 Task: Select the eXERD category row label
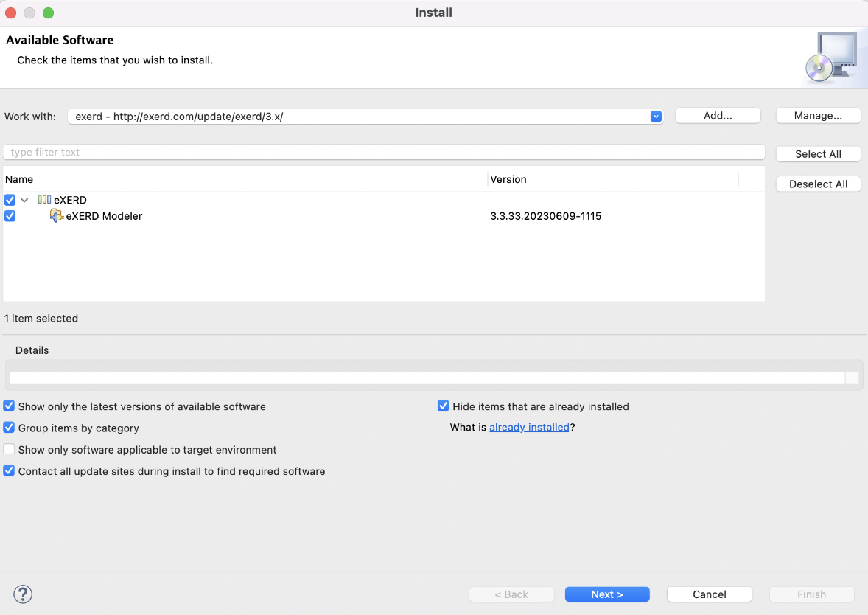[70, 200]
